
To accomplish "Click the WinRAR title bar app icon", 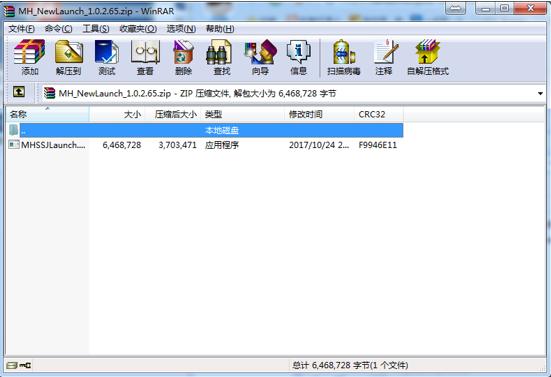I will point(9,11).
